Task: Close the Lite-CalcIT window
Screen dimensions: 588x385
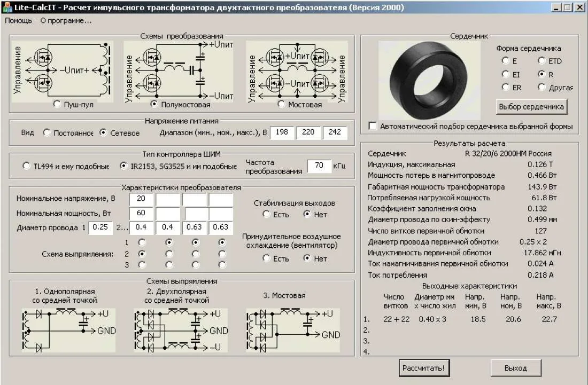Action: pos(579,7)
